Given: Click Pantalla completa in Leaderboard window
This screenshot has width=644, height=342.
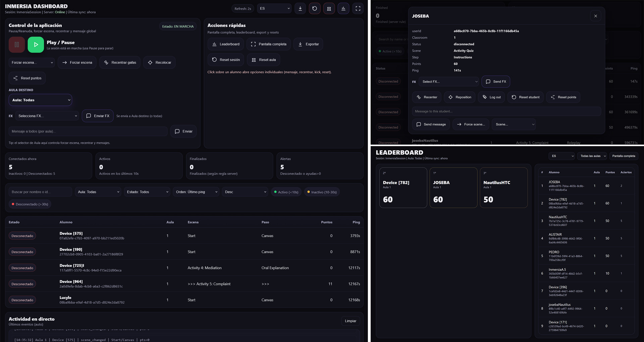Looking at the screenshot, I should [624, 156].
